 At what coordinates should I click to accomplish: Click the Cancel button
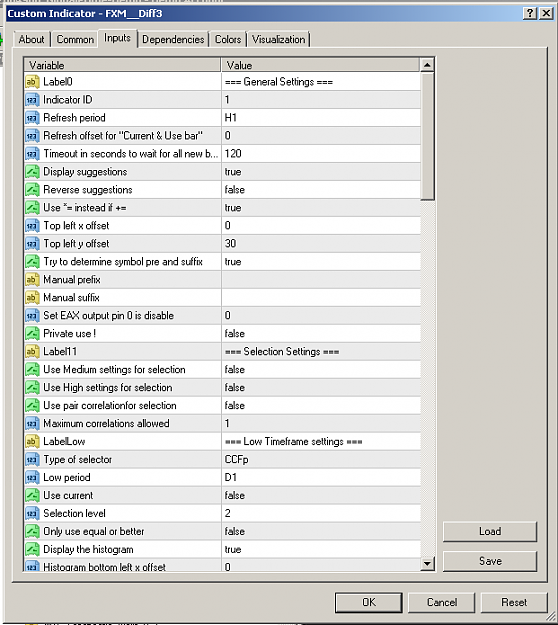[442, 602]
